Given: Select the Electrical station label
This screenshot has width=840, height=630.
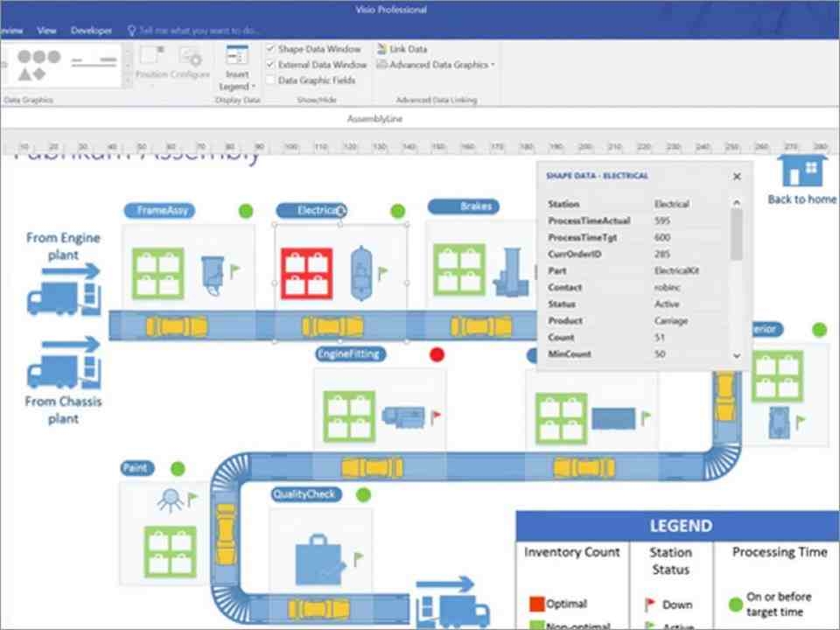Looking at the screenshot, I should coord(311,211).
